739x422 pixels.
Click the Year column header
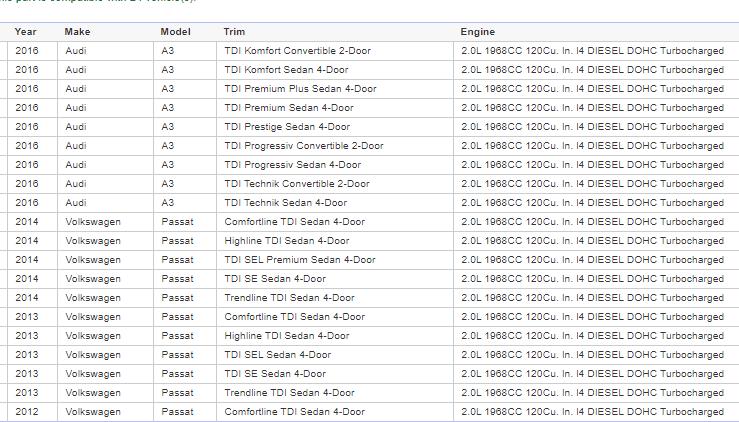25,32
